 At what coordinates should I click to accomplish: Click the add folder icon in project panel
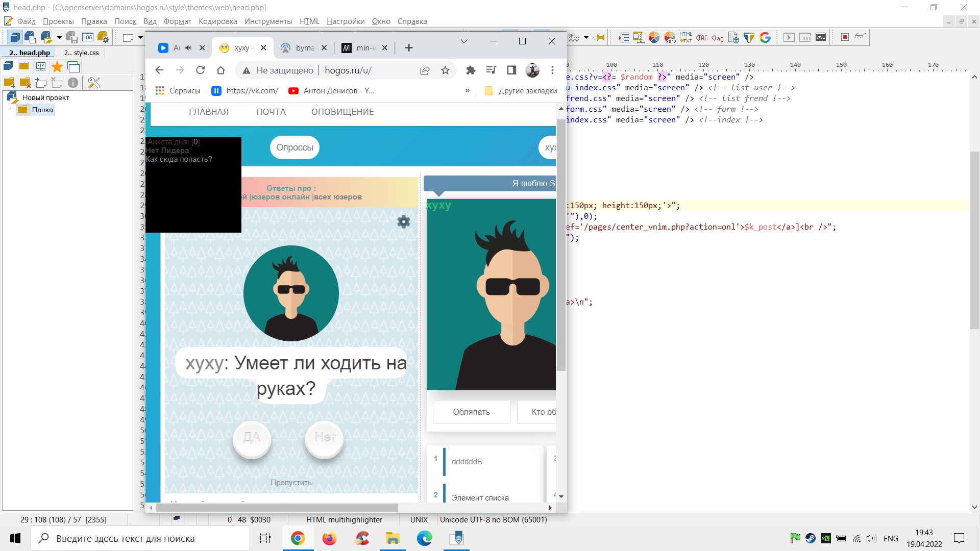[9, 83]
